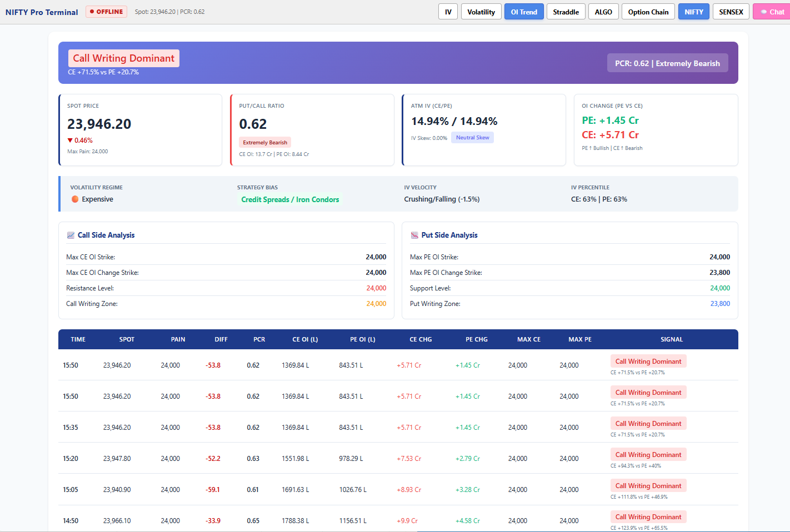The image size is (790, 532).
Task: Click the ATM IV value 14.94% / 14.94%
Action: pyautogui.click(x=454, y=121)
